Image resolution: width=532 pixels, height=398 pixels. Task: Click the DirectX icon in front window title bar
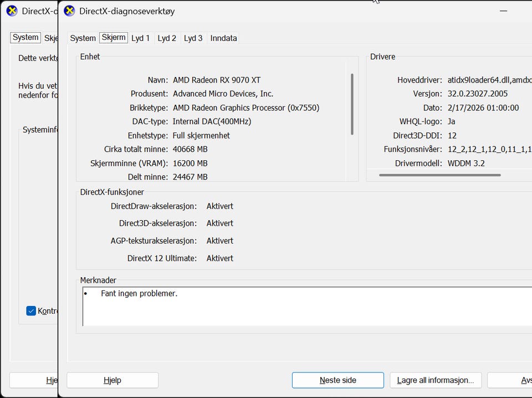click(x=70, y=11)
